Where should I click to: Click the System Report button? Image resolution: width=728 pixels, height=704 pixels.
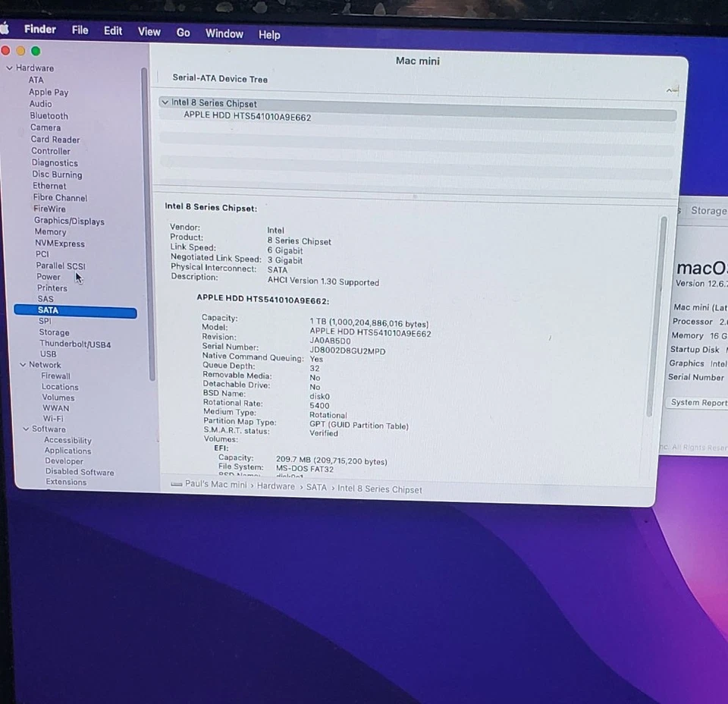pyautogui.click(x=697, y=402)
